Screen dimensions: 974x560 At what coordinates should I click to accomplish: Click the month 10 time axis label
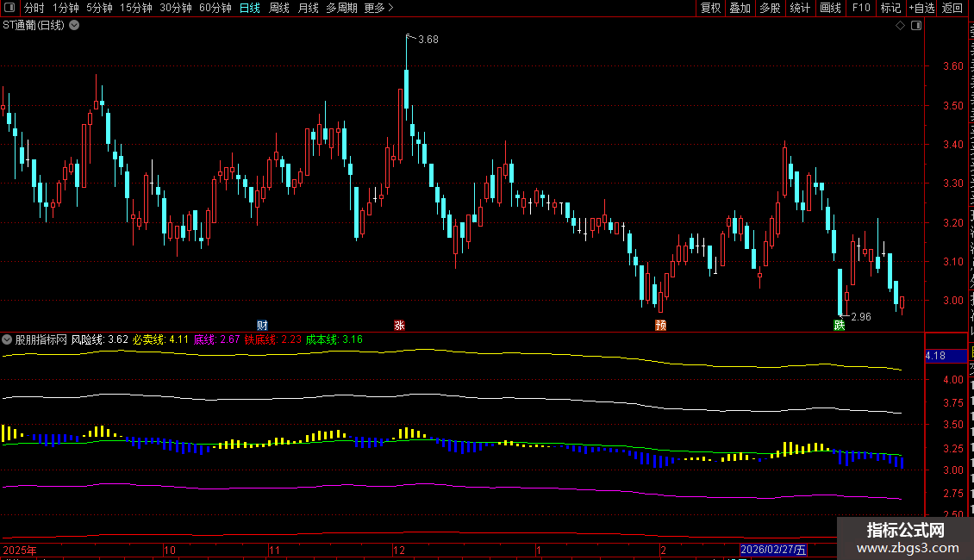(x=170, y=550)
